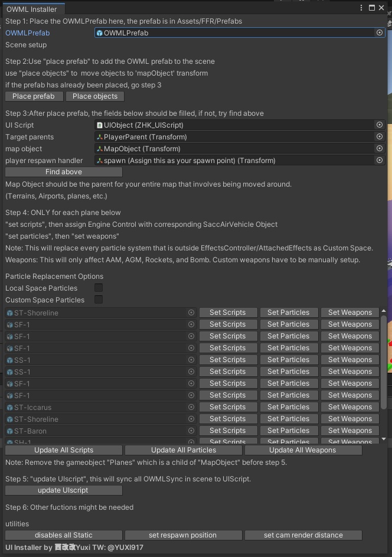Set Scripts for ST-Baron plane
392x557 pixels.
point(228,431)
